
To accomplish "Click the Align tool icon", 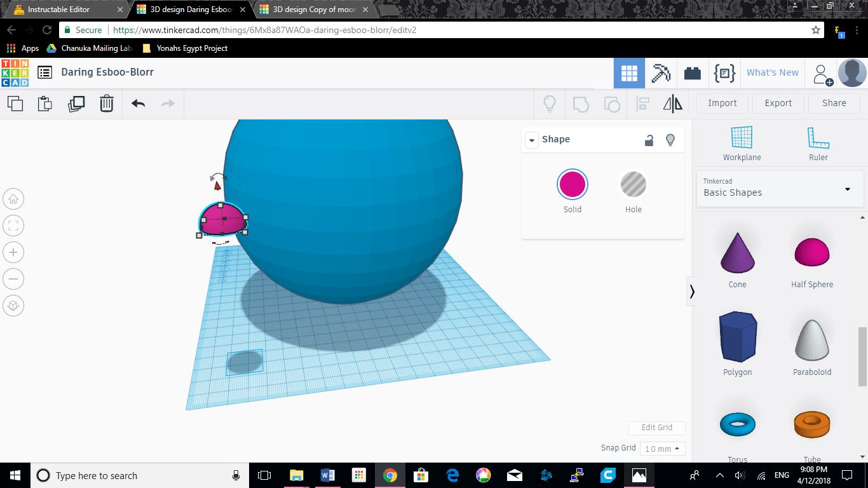I will point(643,104).
